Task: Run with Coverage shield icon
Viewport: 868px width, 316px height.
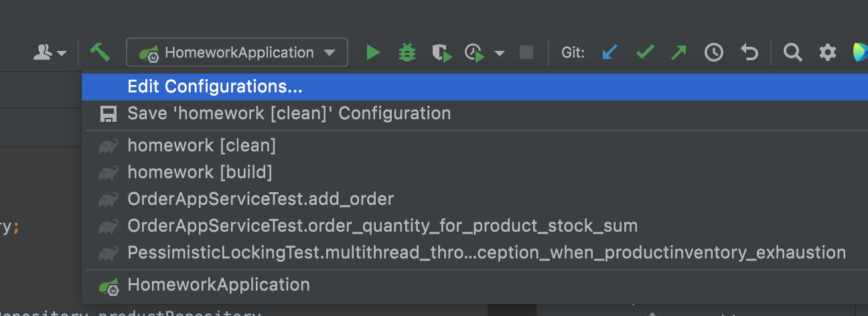Action: point(441,52)
